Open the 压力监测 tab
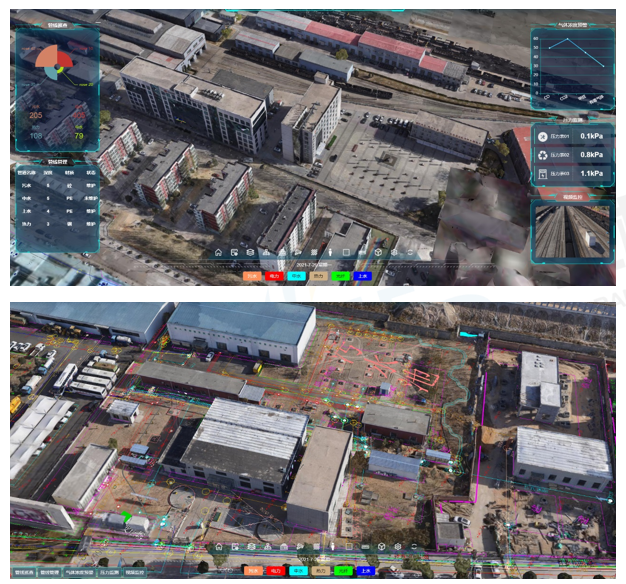 point(109,573)
